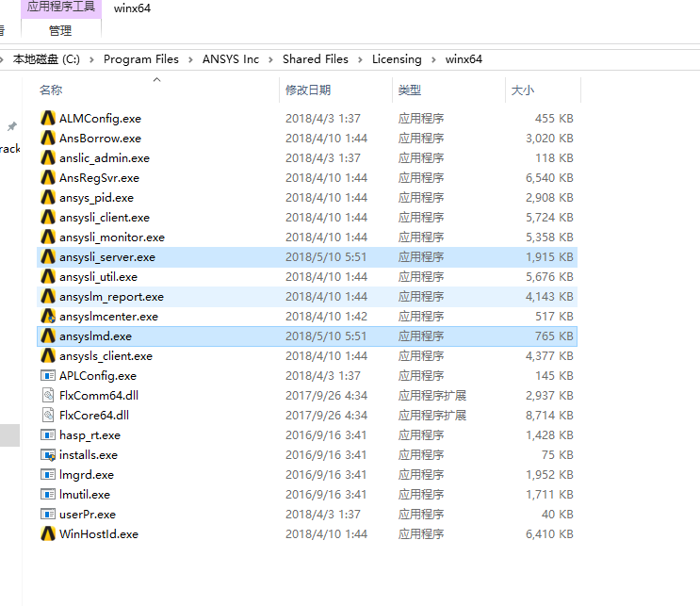Screen dimensions: 700x606
Task: Select the file name ansyslmcenter.exe
Action: tap(109, 317)
